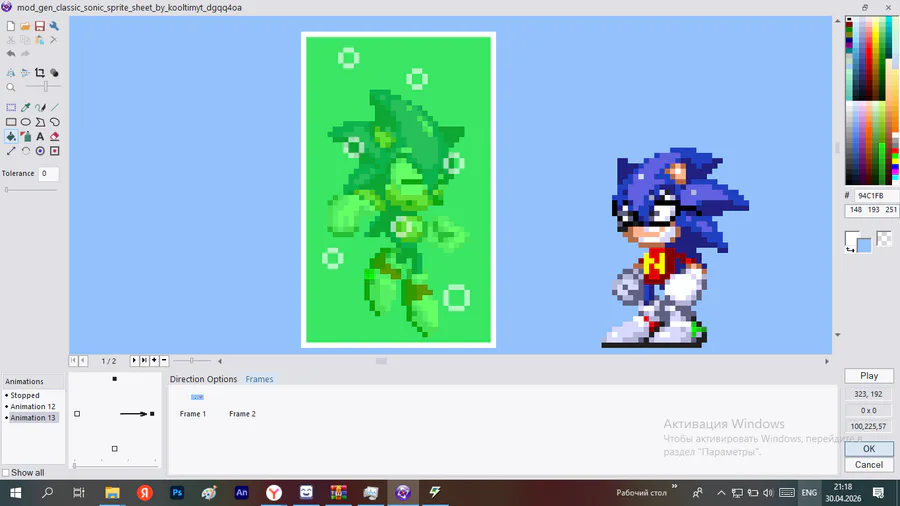Viewport: 900px width, 506px height.
Task: Click the New (clear) image icon
Action: tap(11, 26)
